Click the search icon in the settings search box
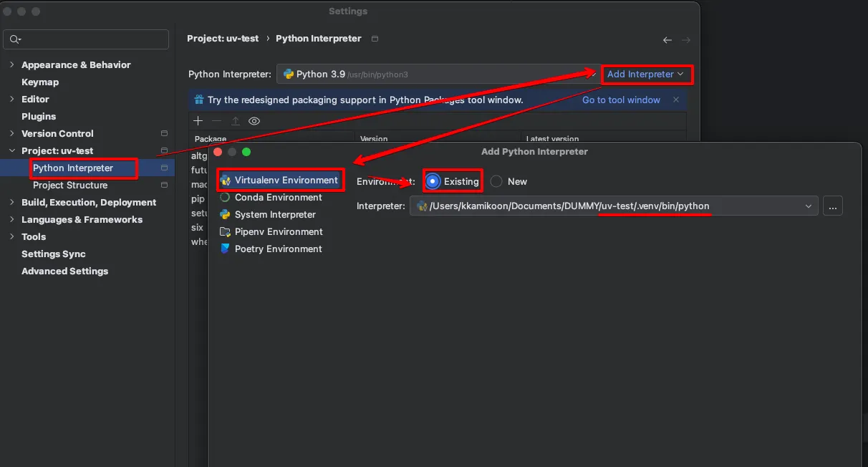Image resolution: width=868 pixels, height=467 pixels. pos(16,39)
